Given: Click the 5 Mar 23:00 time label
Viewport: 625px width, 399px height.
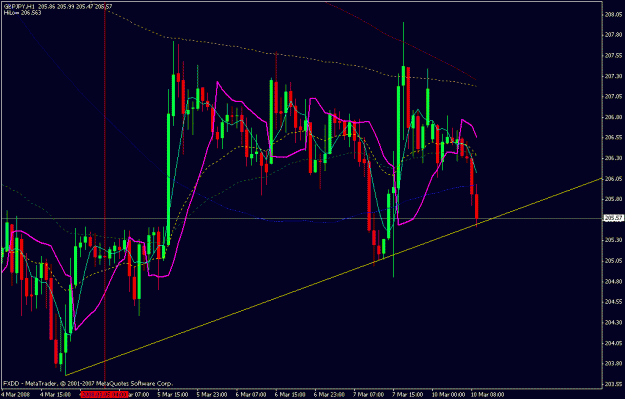Looking at the screenshot, I should [x=212, y=395].
